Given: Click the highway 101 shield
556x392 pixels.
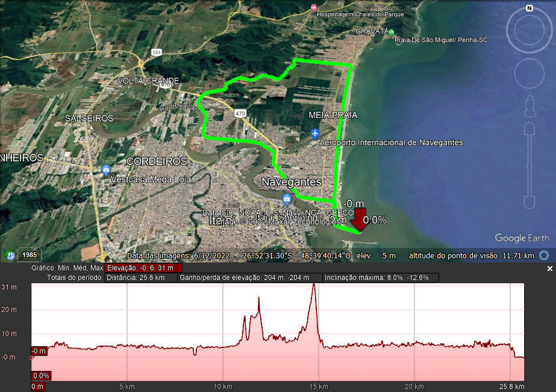Looking at the screenshot, I should (x=157, y=52).
